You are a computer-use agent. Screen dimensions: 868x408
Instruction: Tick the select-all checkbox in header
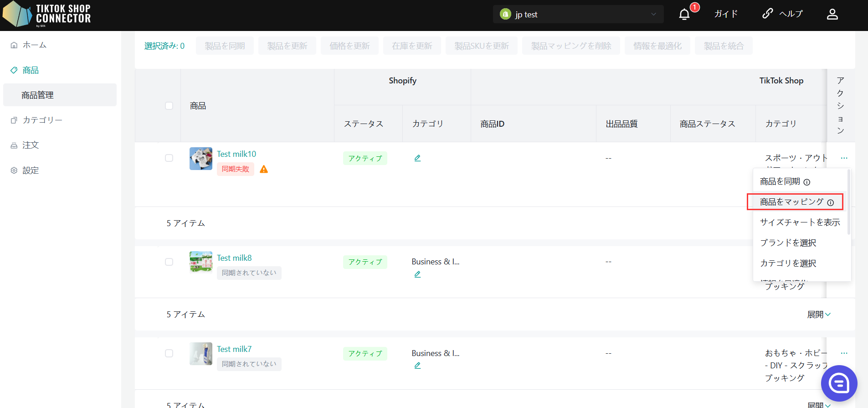pyautogui.click(x=169, y=106)
